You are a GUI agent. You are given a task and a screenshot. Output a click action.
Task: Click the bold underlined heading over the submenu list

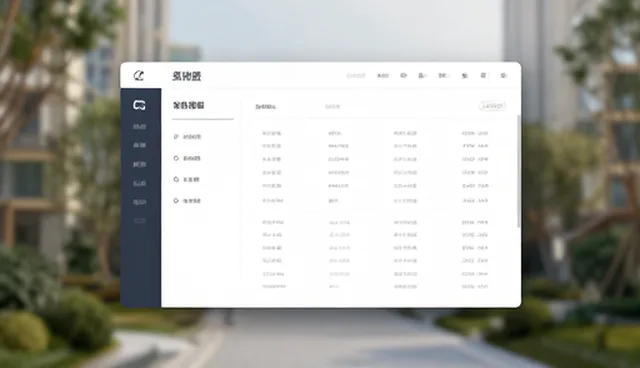pyautogui.click(x=189, y=105)
